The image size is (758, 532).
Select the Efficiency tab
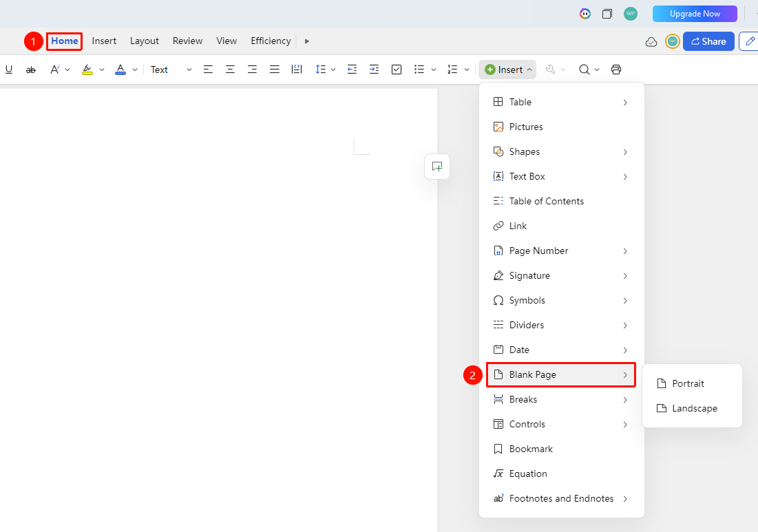point(271,41)
